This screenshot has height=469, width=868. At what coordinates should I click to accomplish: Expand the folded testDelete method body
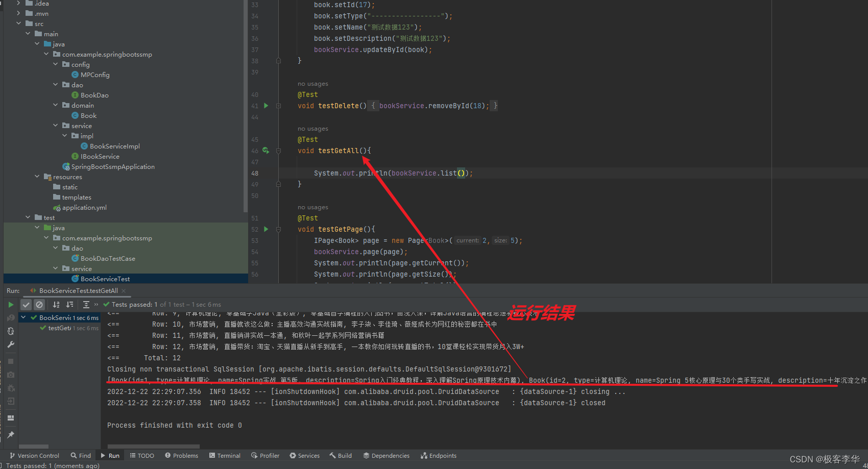coord(279,106)
